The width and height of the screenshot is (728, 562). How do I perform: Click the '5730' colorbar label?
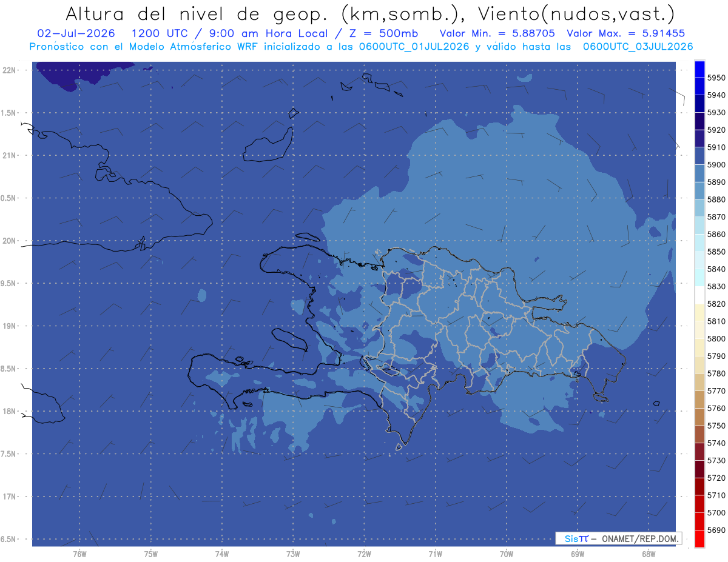tap(716, 461)
